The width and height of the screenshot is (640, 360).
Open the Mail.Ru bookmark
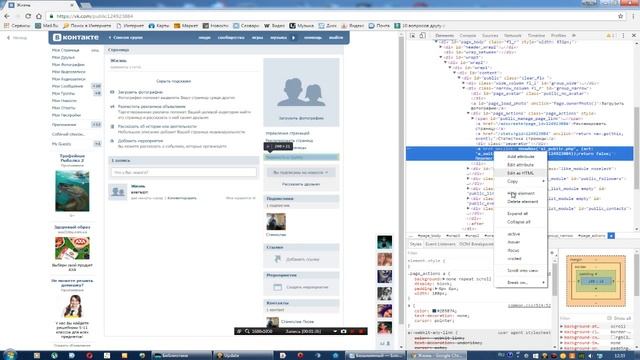(x=47, y=25)
